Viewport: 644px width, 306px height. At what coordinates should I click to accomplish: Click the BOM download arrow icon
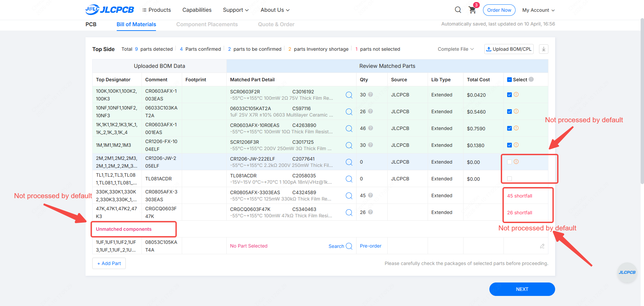544,49
